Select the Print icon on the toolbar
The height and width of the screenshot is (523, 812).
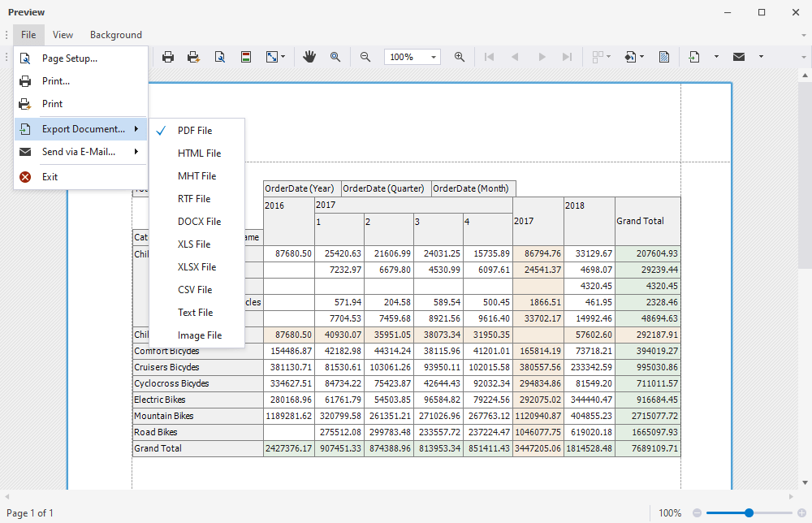coord(168,57)
